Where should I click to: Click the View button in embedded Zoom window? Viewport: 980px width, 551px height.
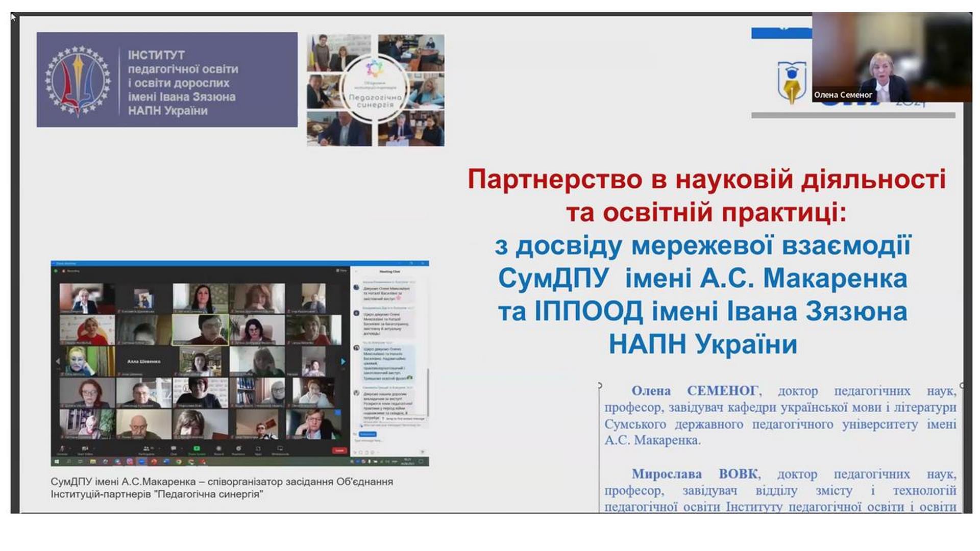click(x=341, y=270)
